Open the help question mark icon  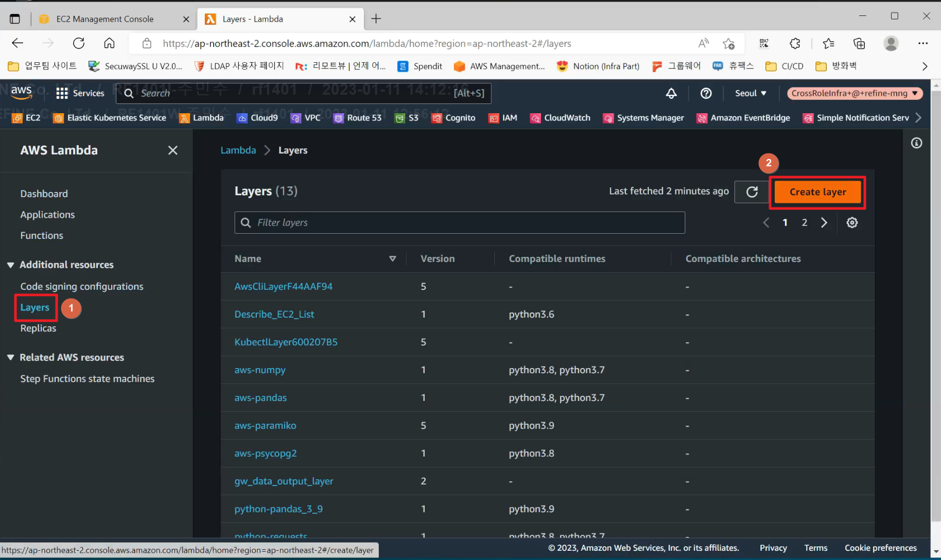click(706, 93)
